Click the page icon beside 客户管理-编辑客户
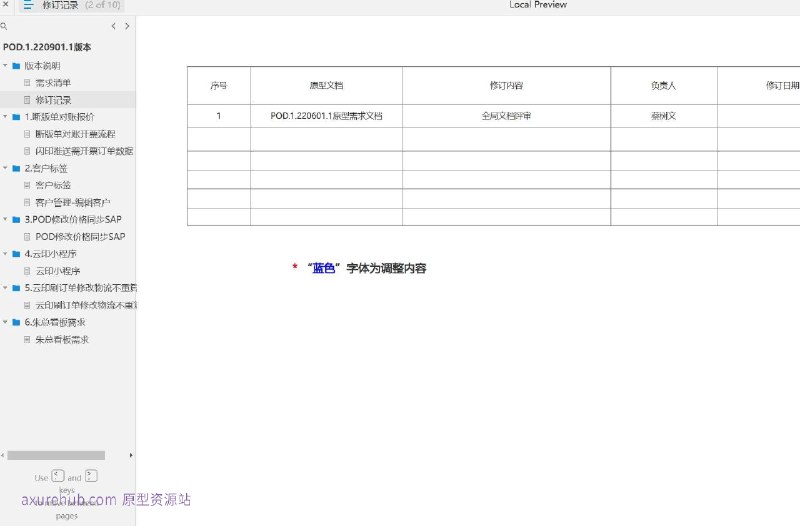Screen dimensions: 800x526 pyautogui.click(x=27, y=203)
